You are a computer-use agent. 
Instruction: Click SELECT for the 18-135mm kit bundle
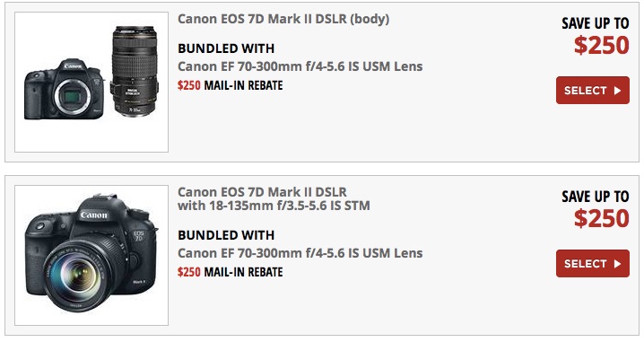tap(593, 264)
